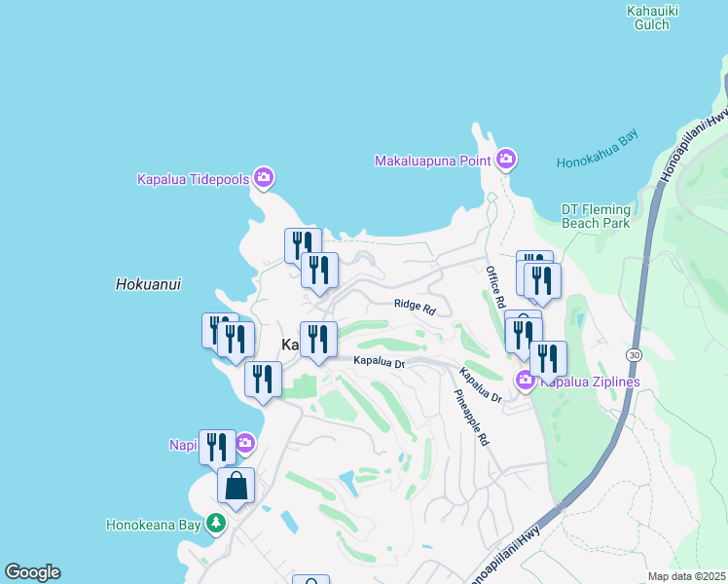Viewport: 728px width, 584px height.
Task: Click the Pineapple Rd street label
Action: point(471,418)
